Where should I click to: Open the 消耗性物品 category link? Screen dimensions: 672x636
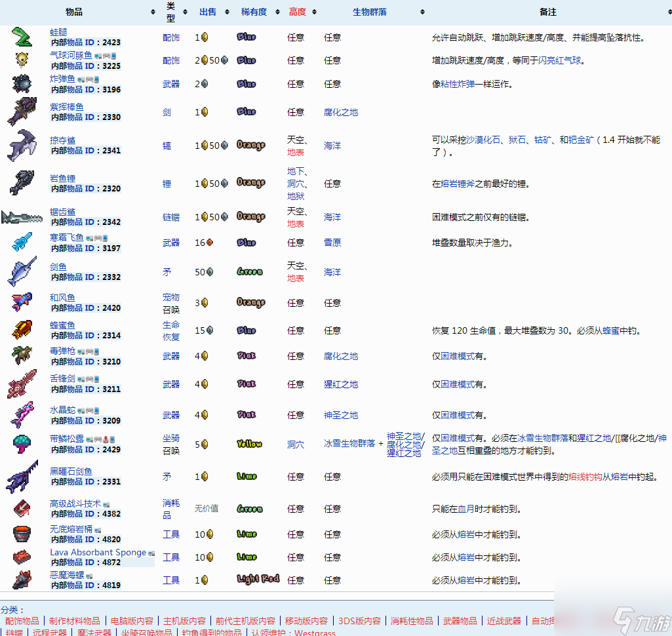[412, 621]
